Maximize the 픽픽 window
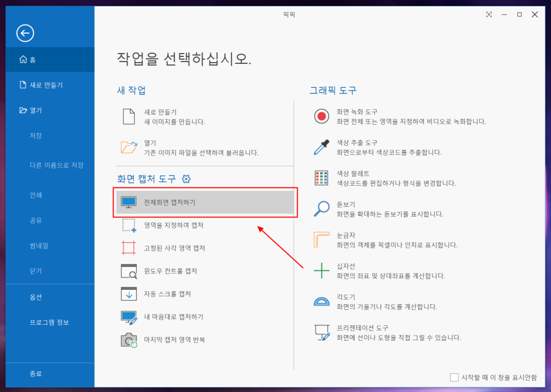The width and height of the screenshot is (551, 392). click(520, 14)
